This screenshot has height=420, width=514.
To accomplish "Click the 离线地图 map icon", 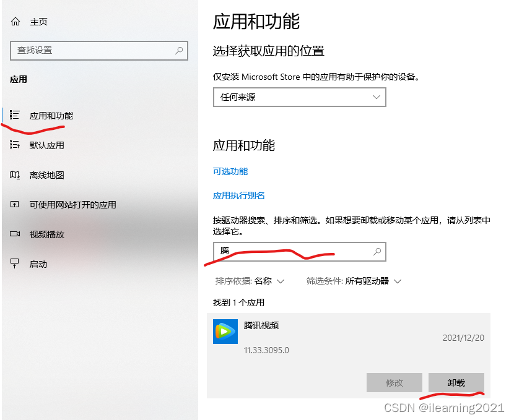I will pos(14,175).
